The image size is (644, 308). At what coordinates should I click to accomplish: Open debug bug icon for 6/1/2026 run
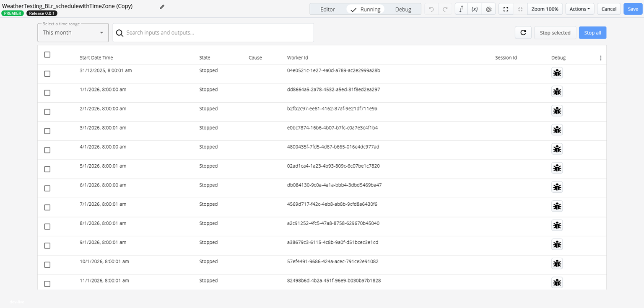coord(557,187)
